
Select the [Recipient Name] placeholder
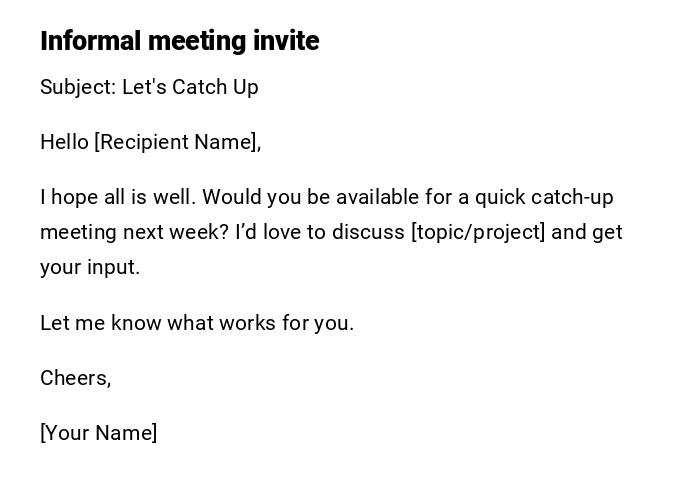177,142
